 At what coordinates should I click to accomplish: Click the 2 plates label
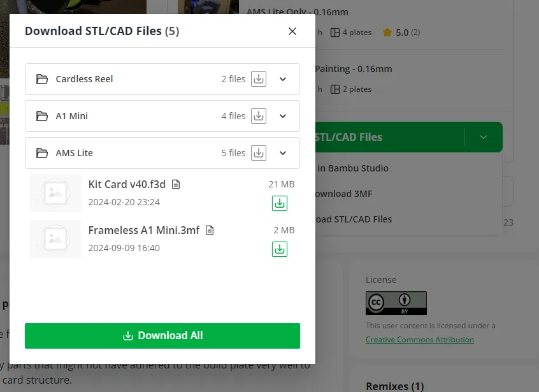coord(351,89)
